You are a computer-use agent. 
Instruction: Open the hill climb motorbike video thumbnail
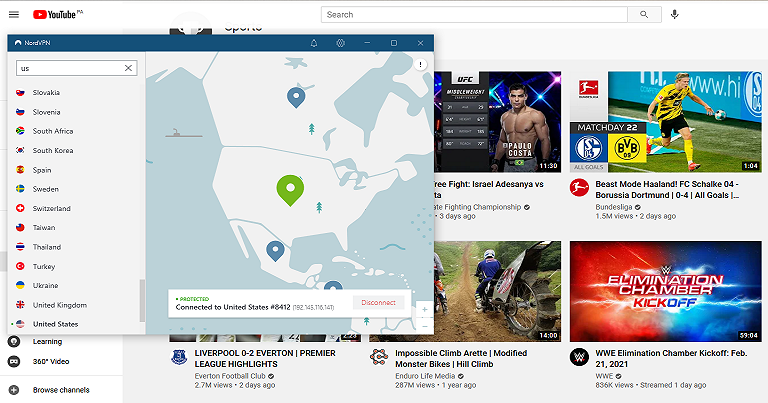[497, 291]
